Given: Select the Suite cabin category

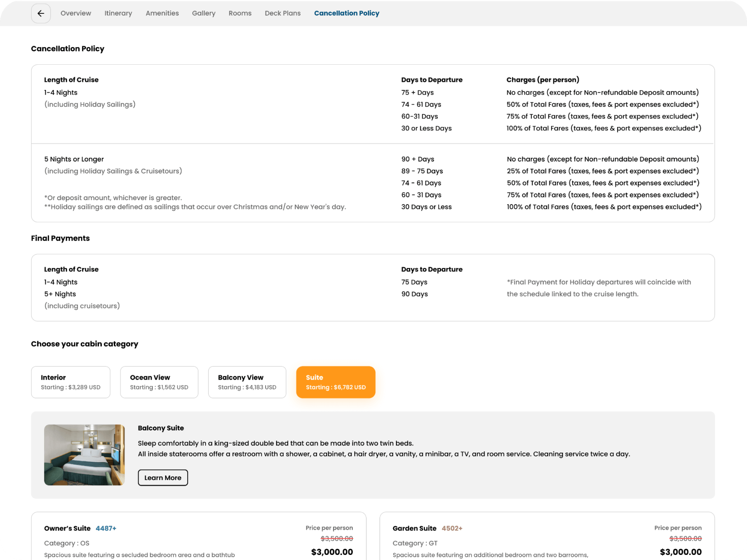Looking at the screenshot, I should (336, 382).
